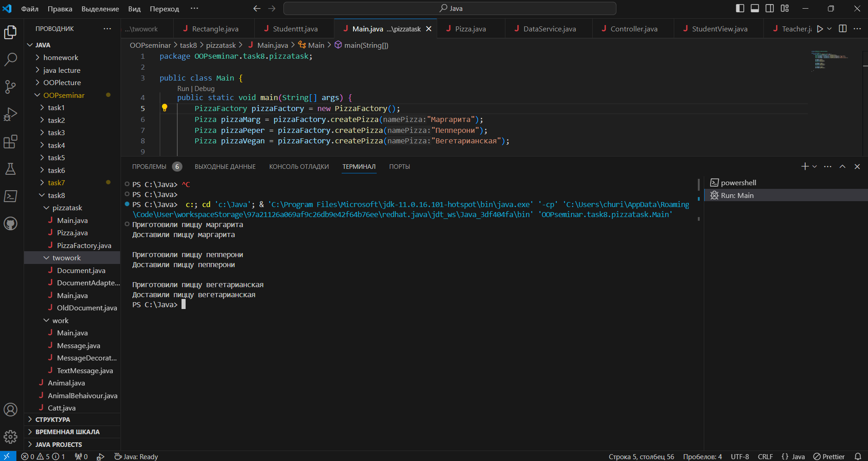The image size is (868, 461).
Task: Add a new terminal with plus icon
Action: [x=805, y=167]
